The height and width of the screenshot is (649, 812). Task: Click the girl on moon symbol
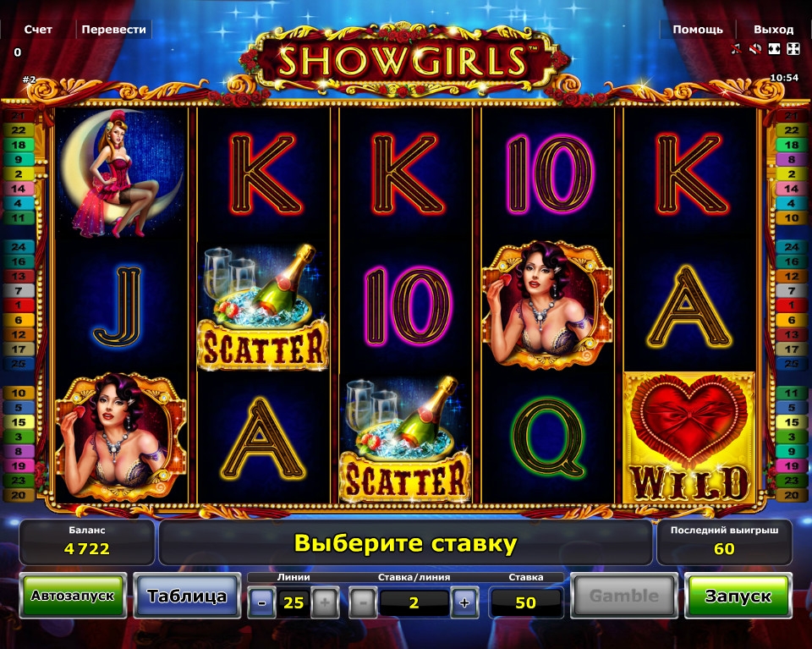click(121, 173)
